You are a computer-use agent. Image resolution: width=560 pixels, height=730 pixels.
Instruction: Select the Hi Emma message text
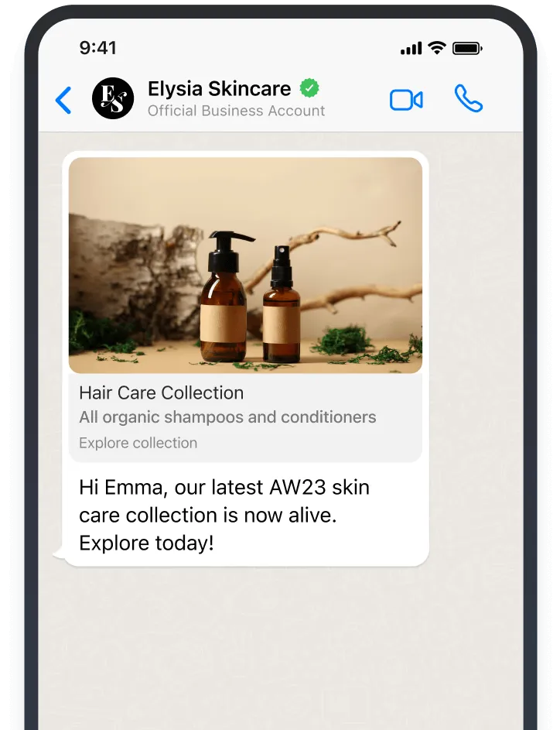tap(224, 516)
